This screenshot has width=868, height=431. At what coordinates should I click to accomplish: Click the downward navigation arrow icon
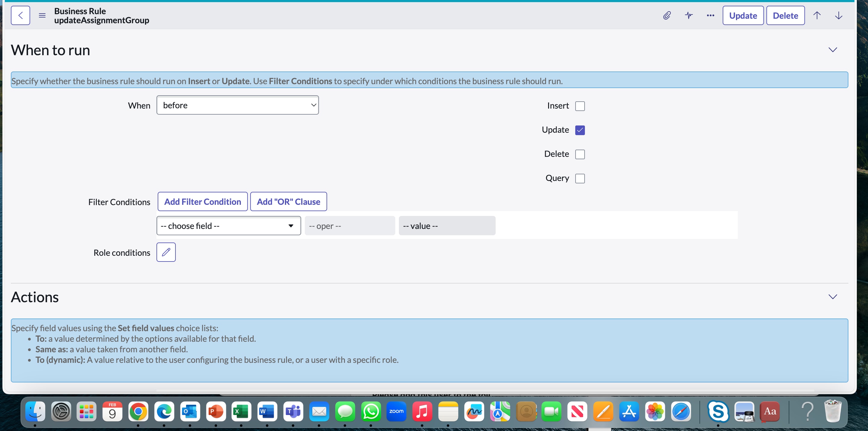click(x=839, y=15)
